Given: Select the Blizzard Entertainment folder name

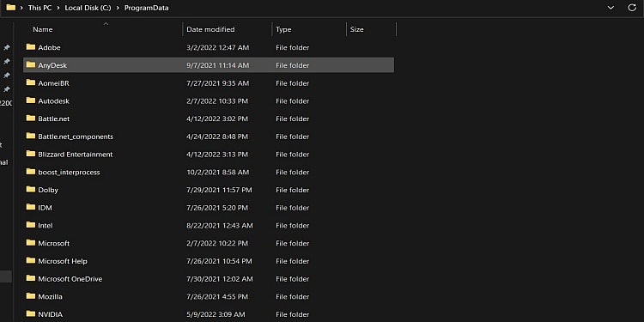Looking at the screenshot, I should point(76,155).
